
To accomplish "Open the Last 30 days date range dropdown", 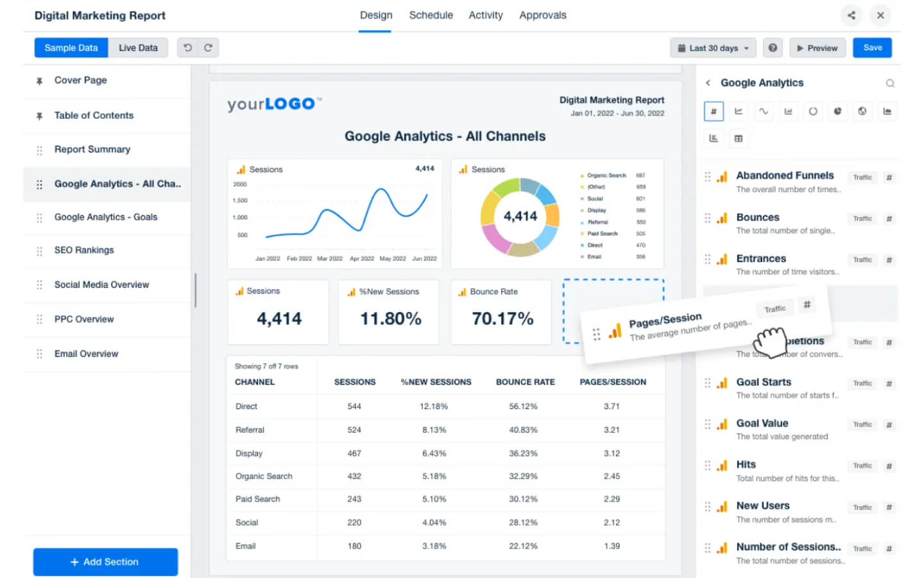I will coord(712,48).
